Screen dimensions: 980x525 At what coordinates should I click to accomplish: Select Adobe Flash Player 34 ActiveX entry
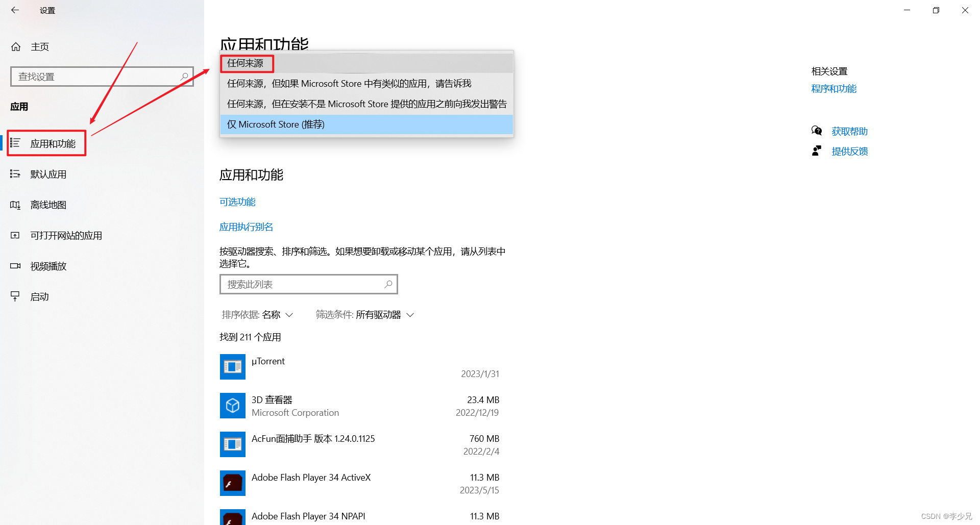pos(311,478)
